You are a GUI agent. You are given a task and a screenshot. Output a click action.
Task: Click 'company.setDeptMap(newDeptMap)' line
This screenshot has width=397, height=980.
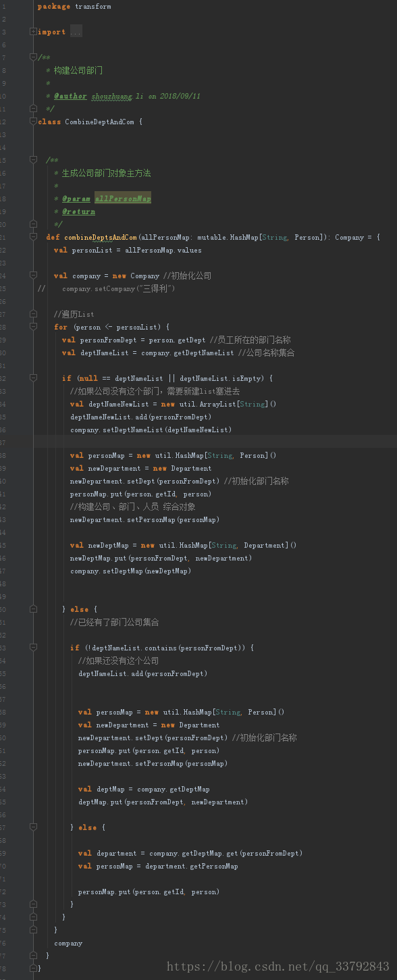[130, 571]
